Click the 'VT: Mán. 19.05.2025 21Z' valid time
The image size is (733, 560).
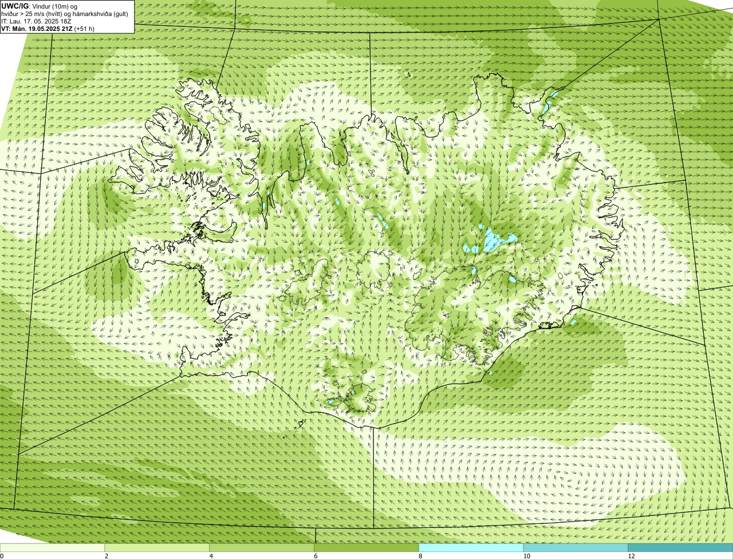tap(37, 29)
